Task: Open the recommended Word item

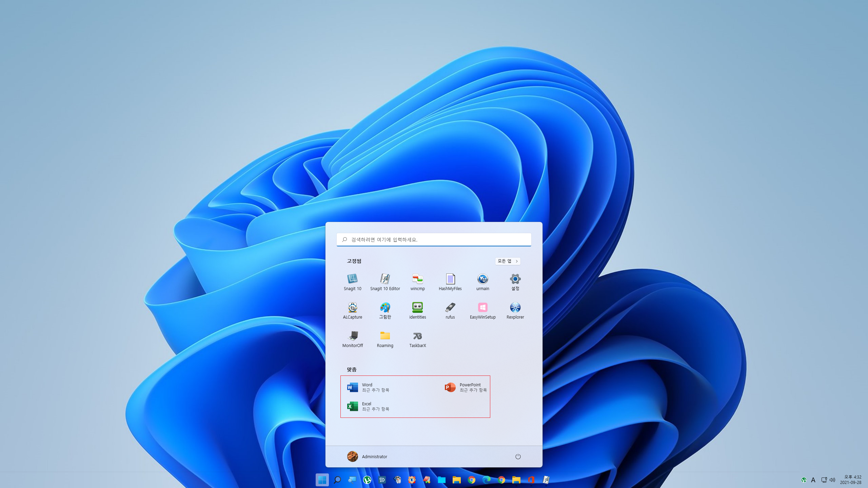Action: click(368, 387)
